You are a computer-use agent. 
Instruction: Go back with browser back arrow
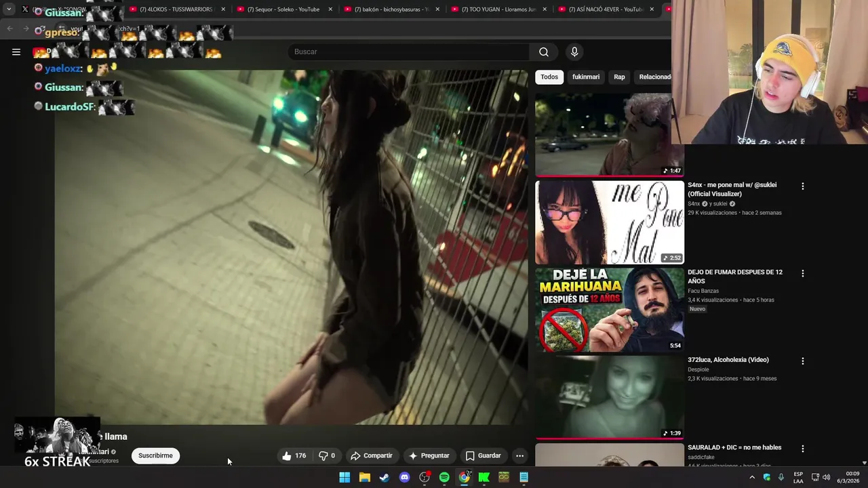pos(9,29)
